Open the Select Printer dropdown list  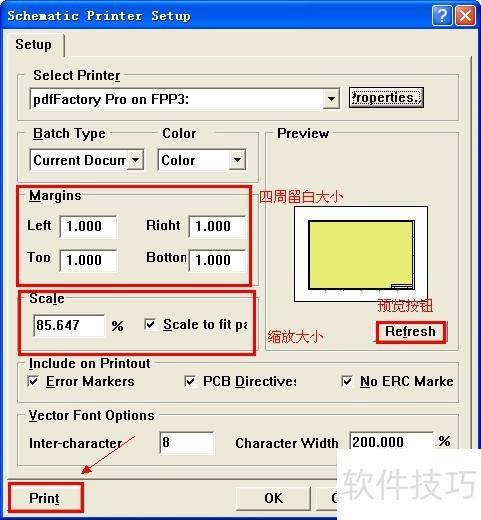[x=331, y=99]
